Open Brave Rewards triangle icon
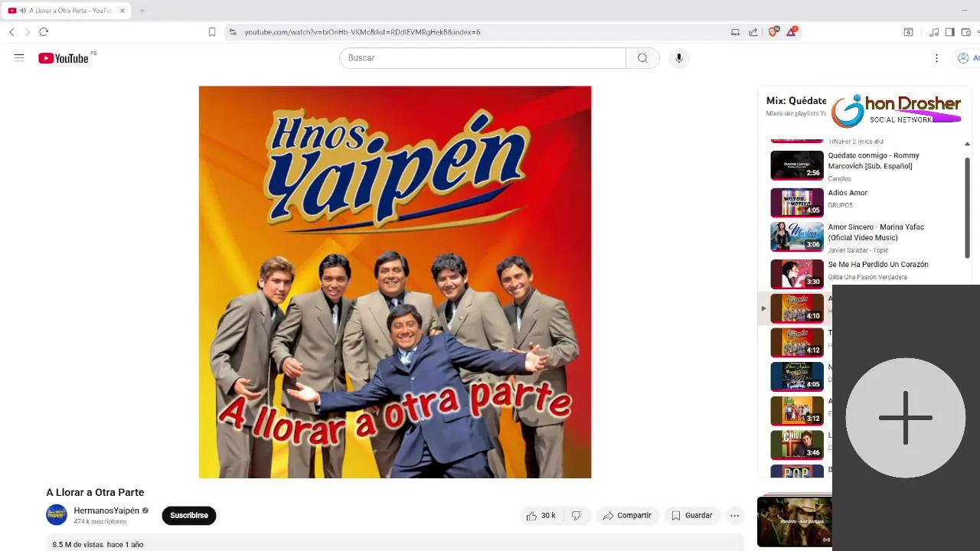Screen dimensions: 980x551 point(792,31)
